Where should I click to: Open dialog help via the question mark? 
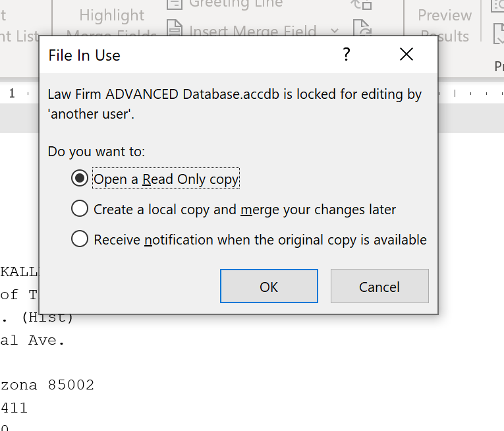pos(346,54)
